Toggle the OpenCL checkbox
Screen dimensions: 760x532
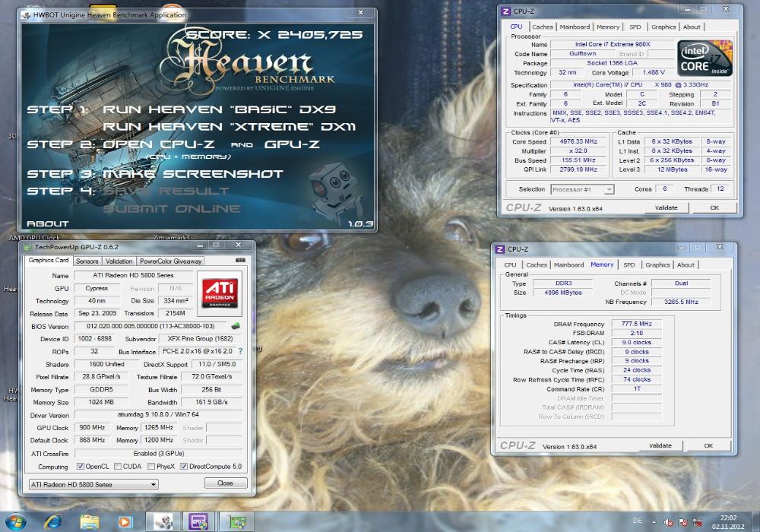click(80, 467)
